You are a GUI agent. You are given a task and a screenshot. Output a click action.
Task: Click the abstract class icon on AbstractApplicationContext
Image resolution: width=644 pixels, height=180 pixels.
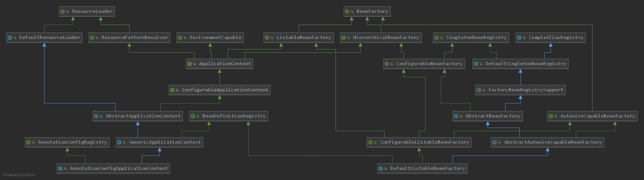96,116
